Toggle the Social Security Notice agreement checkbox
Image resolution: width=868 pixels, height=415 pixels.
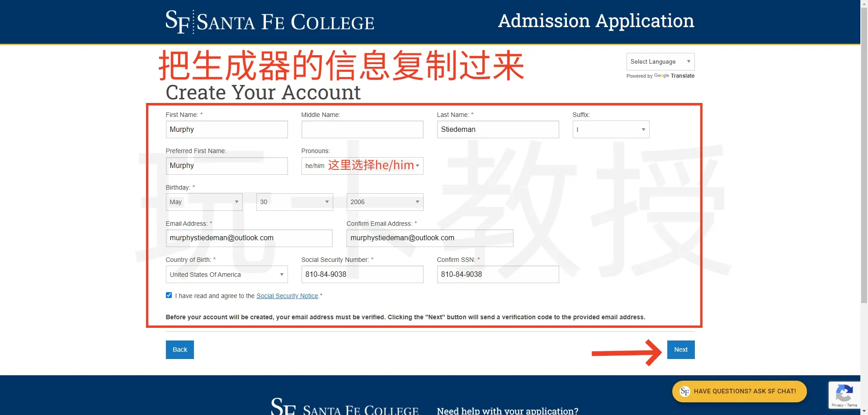click(169, 295)
